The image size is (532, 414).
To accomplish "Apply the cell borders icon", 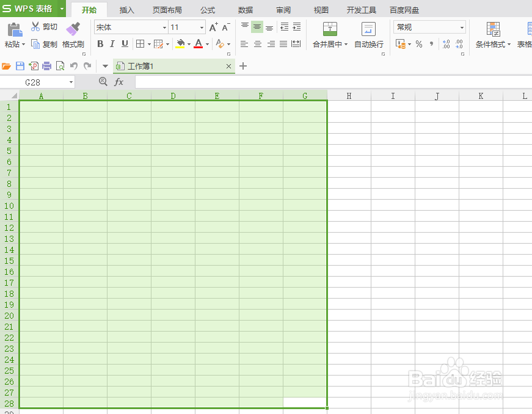I will (140, 44).
